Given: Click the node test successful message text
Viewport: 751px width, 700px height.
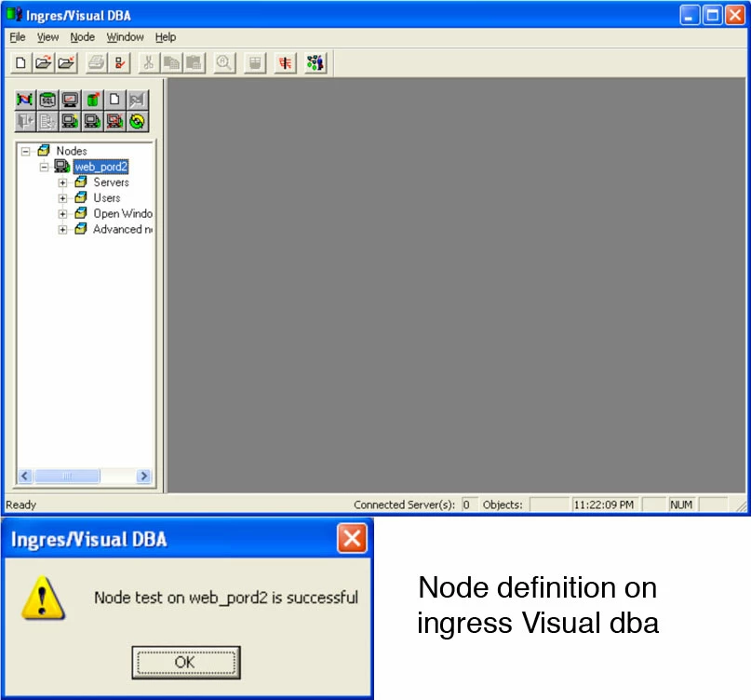Looking at the screenshot, I should (x=226, y=598).
